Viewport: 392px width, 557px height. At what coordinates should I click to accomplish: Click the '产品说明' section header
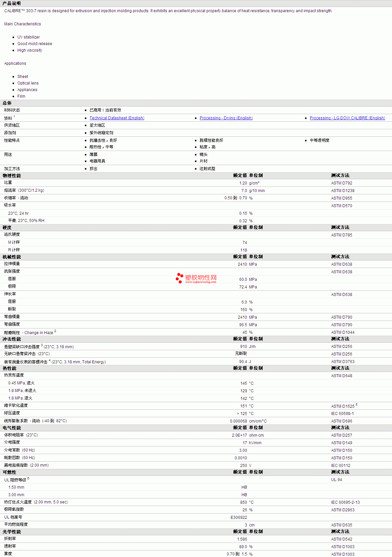click(x=12, y=3)
